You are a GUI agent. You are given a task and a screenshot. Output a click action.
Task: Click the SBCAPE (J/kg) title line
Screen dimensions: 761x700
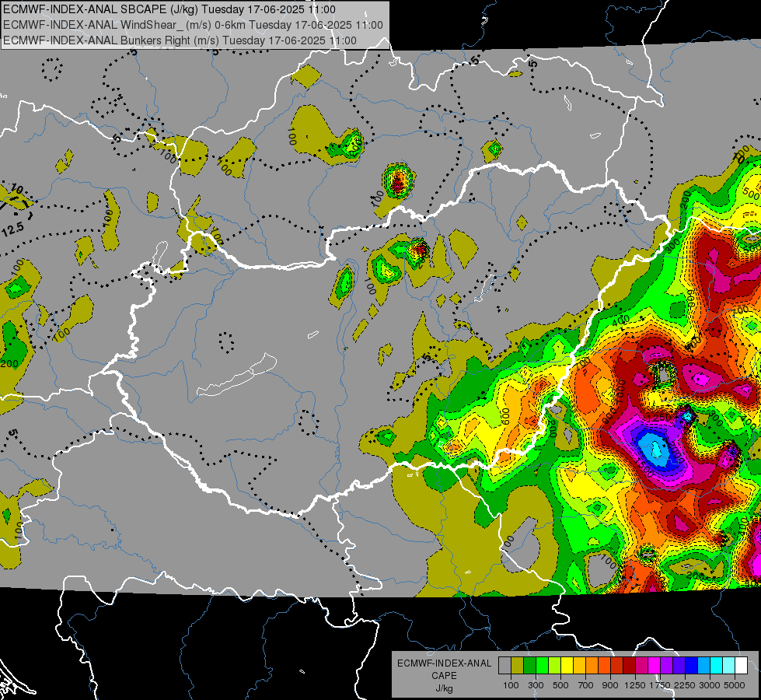tap(169, 9)
